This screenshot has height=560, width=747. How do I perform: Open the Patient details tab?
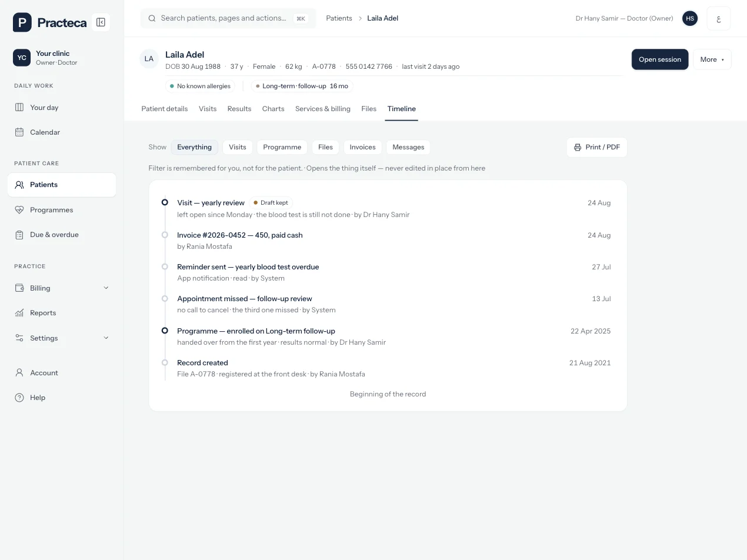click(165, 109)
